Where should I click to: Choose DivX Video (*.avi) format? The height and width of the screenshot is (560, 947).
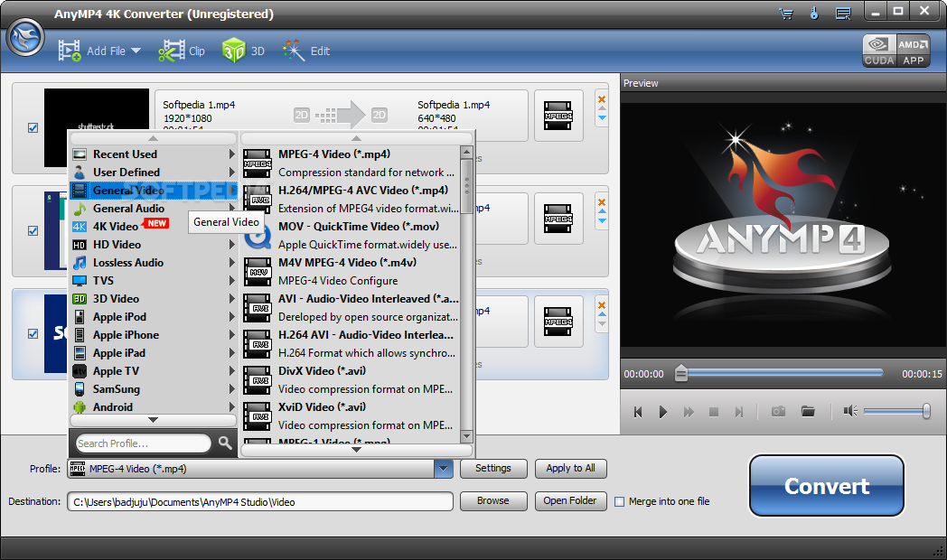(351, 380)
